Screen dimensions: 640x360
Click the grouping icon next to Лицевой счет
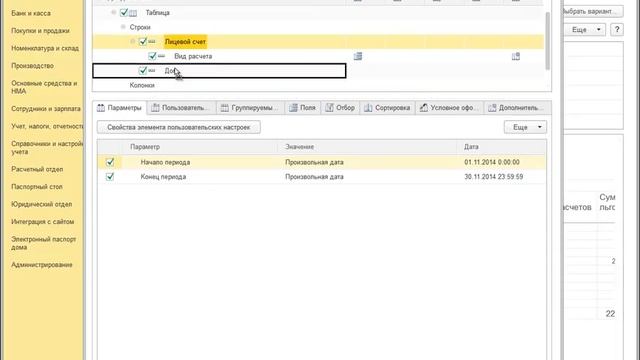[152, 42]
